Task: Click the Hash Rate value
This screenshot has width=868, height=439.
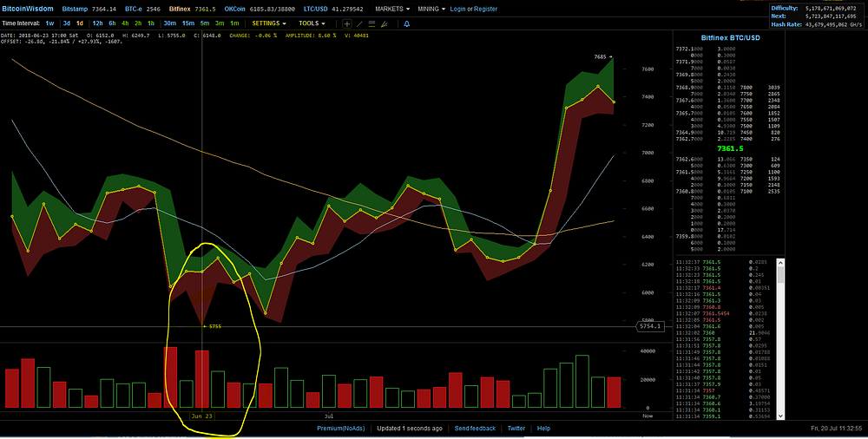Action: click(x=834, y=24)
